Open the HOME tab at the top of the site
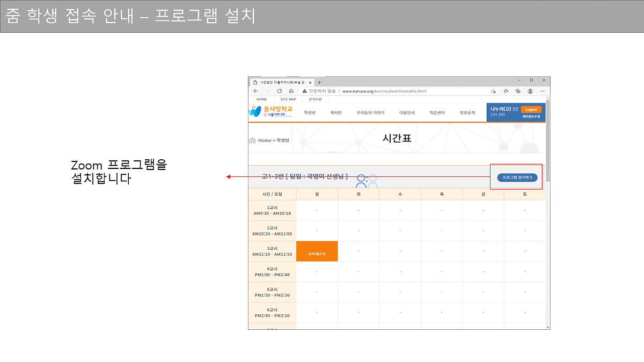 [x=261, y=99]
